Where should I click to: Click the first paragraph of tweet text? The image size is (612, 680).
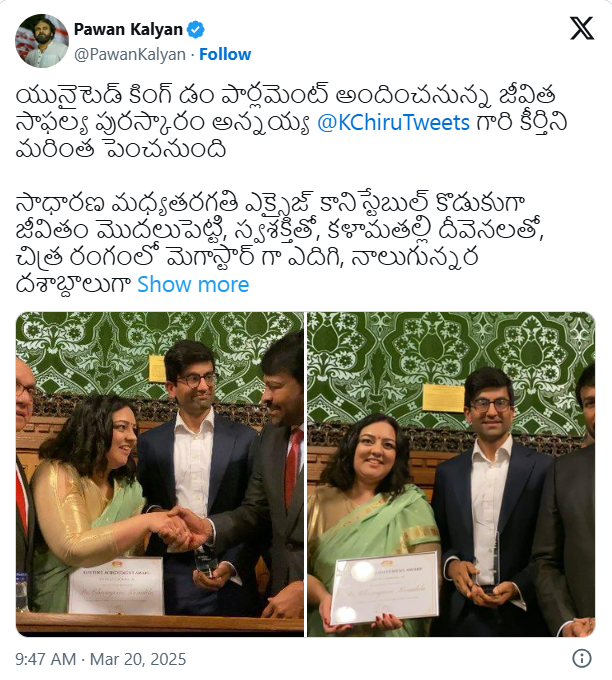pos(291,122)
